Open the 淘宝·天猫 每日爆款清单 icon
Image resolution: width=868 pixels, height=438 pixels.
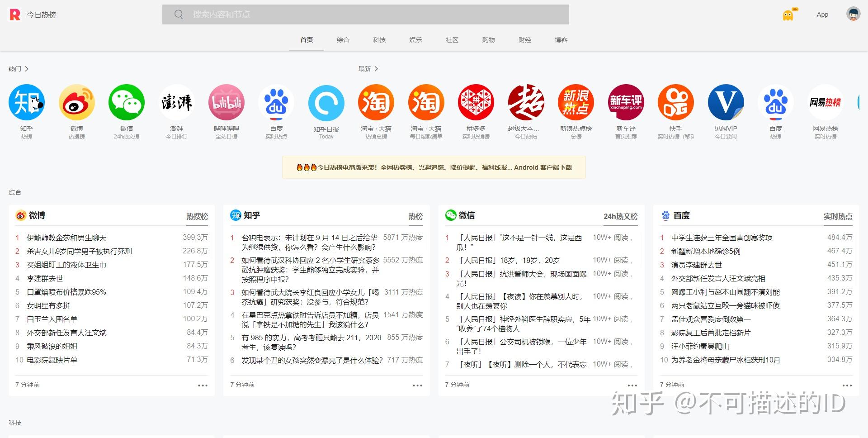tap(426, 102)
